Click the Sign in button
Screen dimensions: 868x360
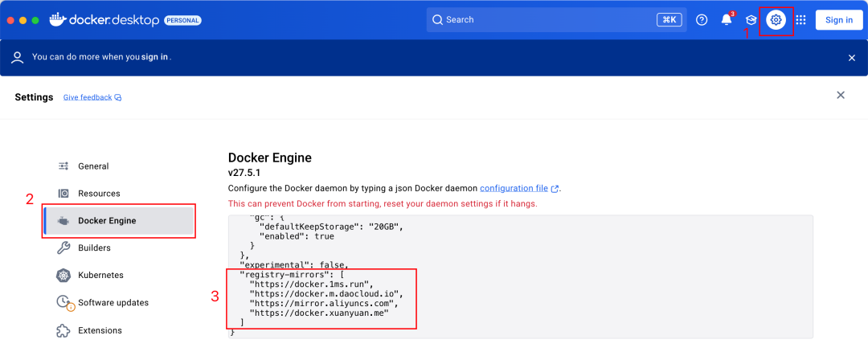click(x=838, y=20)
